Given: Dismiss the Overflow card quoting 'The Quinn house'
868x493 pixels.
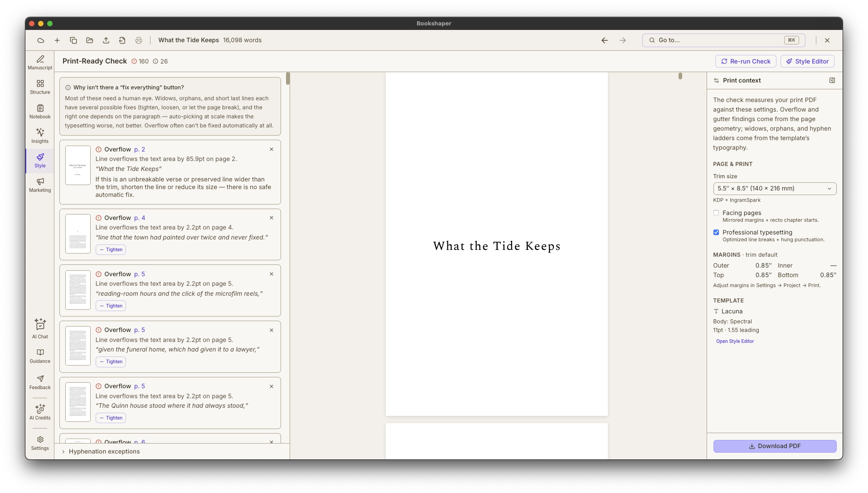Looking at the screenshot, I should tap(272, 386).
